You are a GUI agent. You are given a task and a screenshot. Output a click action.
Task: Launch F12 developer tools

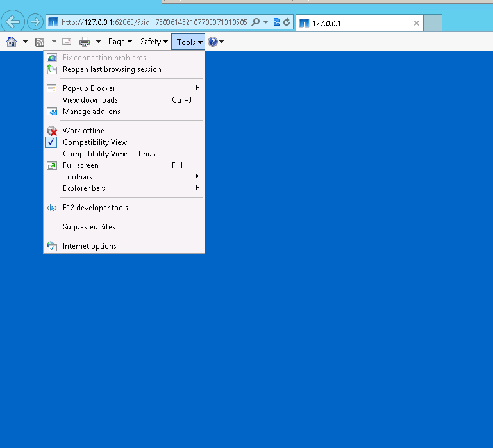124,208
